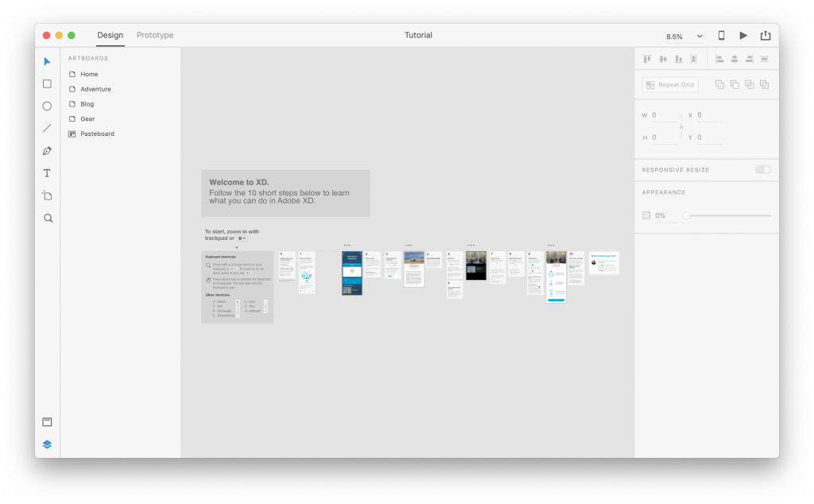Screen dimensions: 814x504
Task: Click Exclude Overlap boolean icon
Action: (764, 84)
